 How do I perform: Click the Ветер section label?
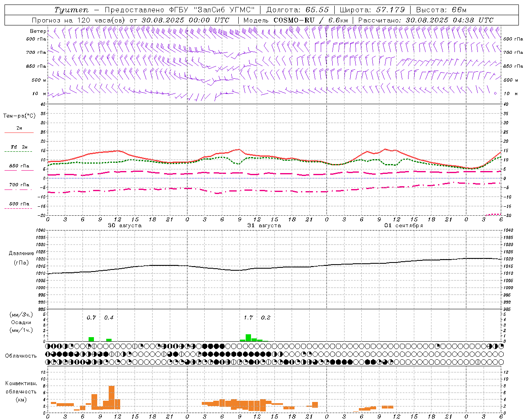pyautogui.click(x=38, y=31)
